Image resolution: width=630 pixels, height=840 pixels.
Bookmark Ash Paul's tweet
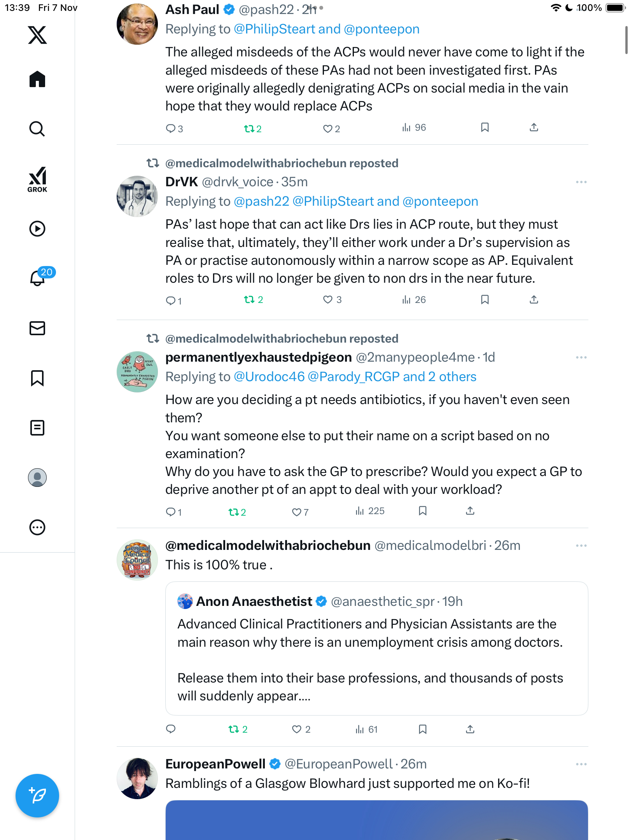[485, 128]
